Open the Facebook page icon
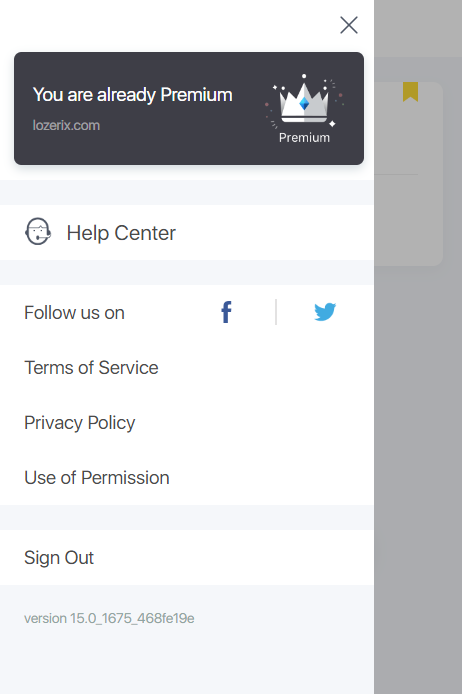The image size is (462, 694). tap(226, 312)
